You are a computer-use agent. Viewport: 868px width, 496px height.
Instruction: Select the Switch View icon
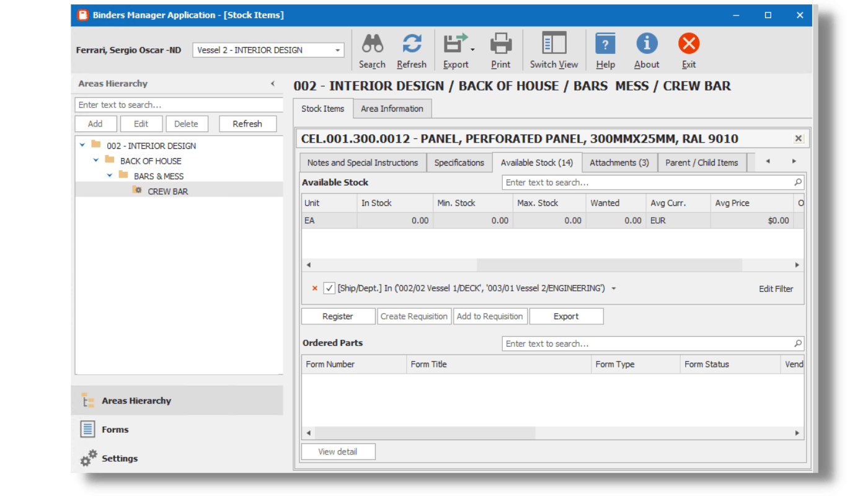tap(552, 43)
